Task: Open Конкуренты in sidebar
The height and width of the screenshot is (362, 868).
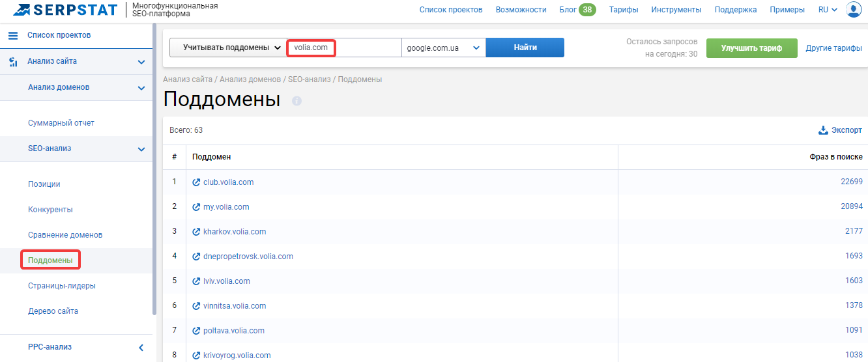Action: click(50, 210)
